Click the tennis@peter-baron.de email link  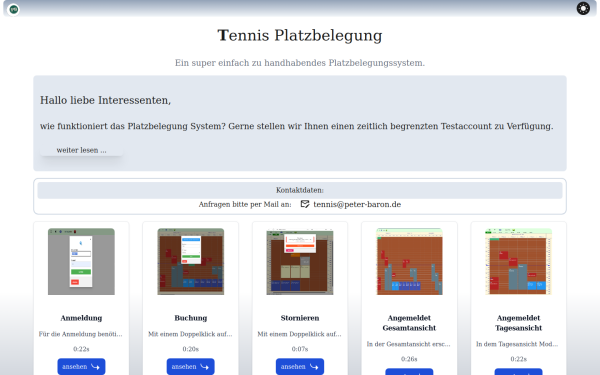(x=357, y=204)
